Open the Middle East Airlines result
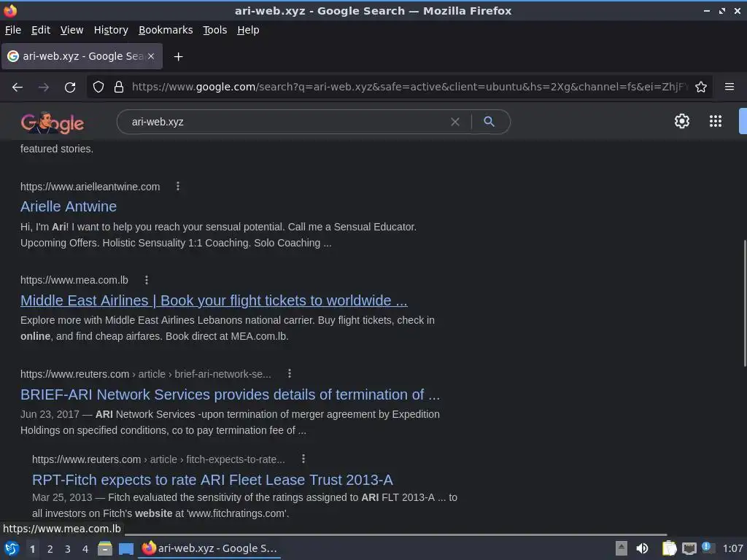The height and width of the screenshot is (560, 747). pos(214,300)
